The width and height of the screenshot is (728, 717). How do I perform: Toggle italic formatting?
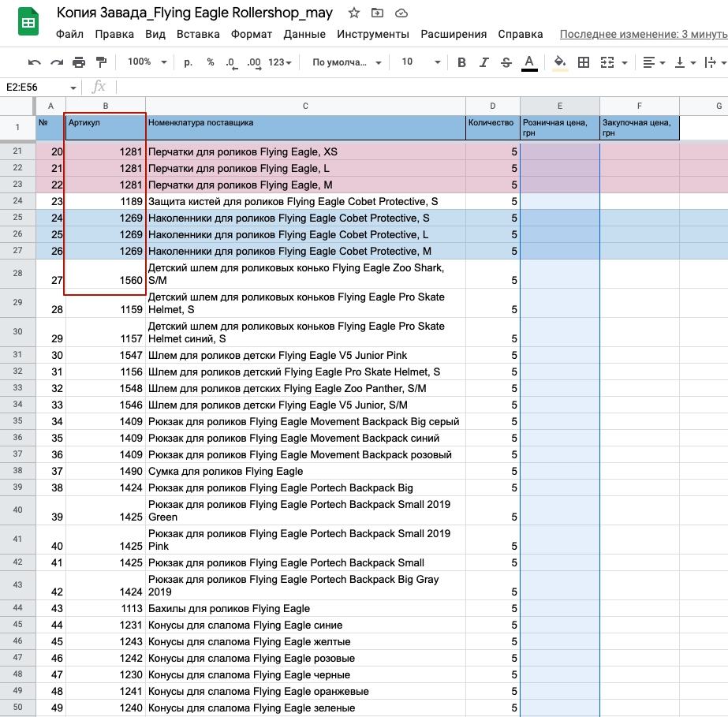[x=484, y=62]
